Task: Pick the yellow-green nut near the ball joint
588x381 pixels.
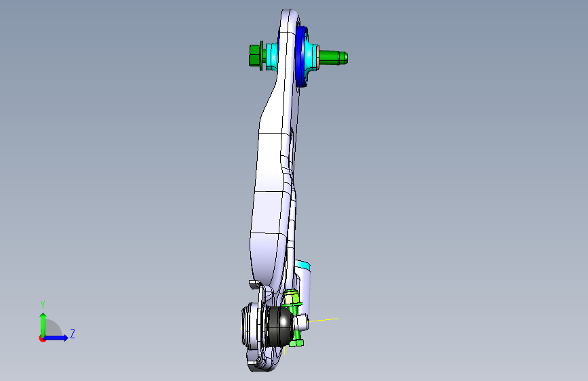Action: point(292,298)
